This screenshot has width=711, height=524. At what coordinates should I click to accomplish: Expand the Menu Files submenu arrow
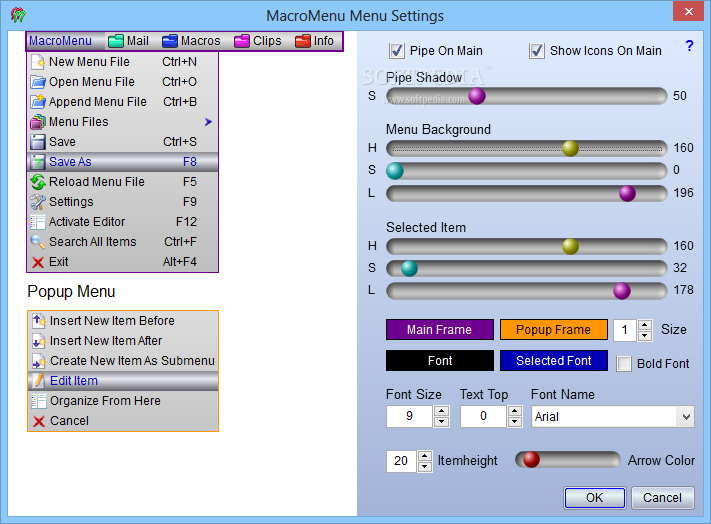pyautogui.click(x=208, y=122)
